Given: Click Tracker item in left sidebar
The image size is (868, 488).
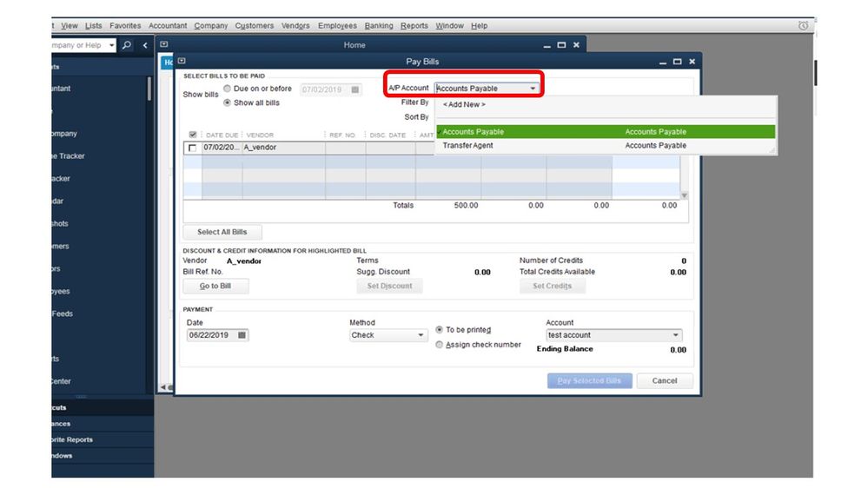Looking at the screenshot, I should (68, 156).
